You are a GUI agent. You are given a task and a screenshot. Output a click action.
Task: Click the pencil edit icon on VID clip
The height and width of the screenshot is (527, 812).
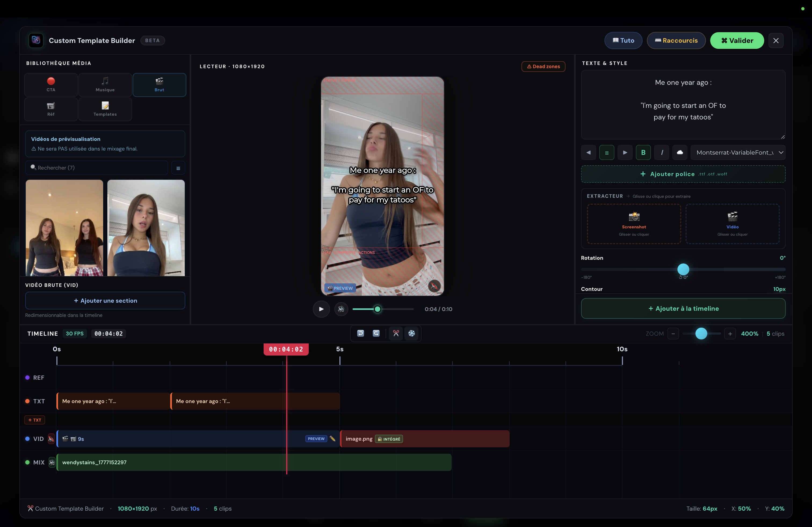point(332,439)
